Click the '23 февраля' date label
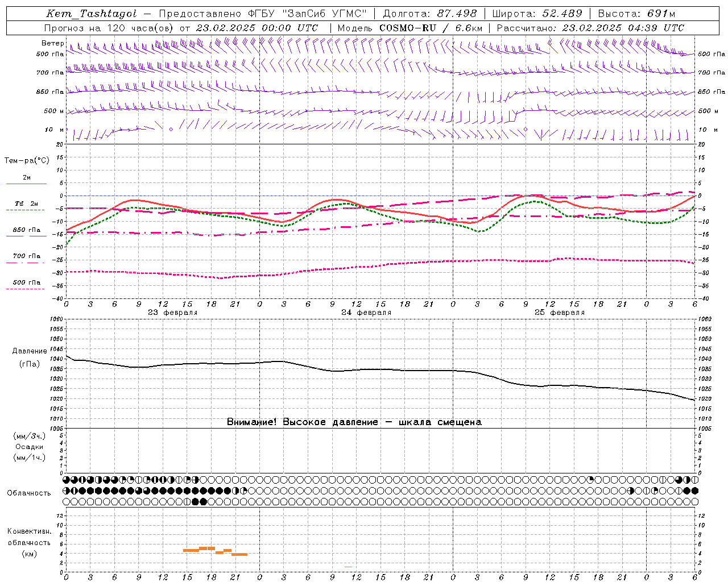Image resolution: width=728 pixels, height=582 pixels. tap(173, 313)
